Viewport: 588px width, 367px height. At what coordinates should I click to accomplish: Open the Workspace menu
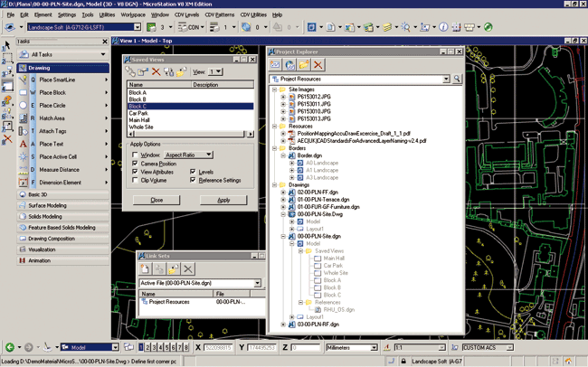(x=132, y=15)
